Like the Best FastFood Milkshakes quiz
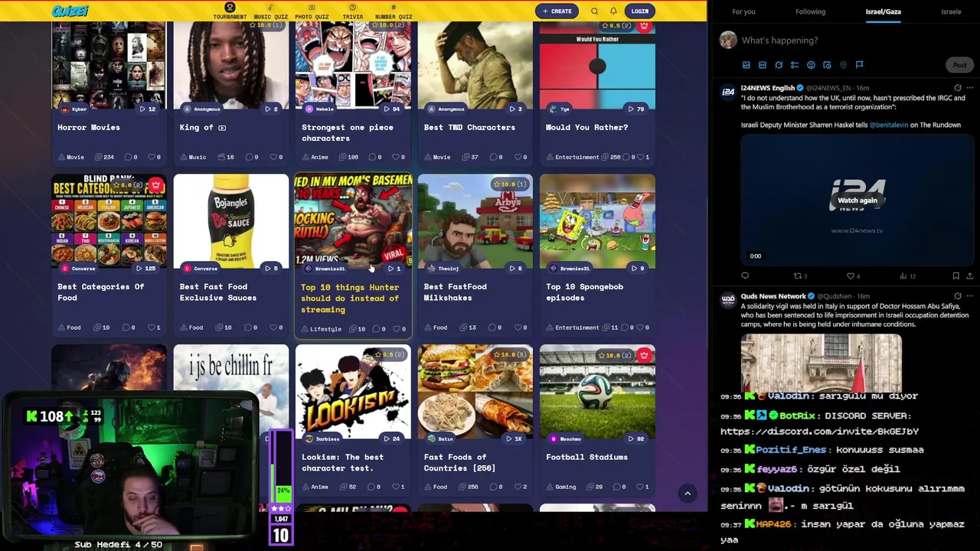 [x=520, y=328]
